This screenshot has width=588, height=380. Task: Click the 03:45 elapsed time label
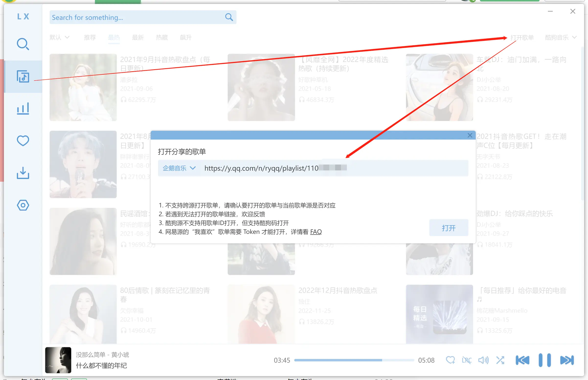(282, 360)
